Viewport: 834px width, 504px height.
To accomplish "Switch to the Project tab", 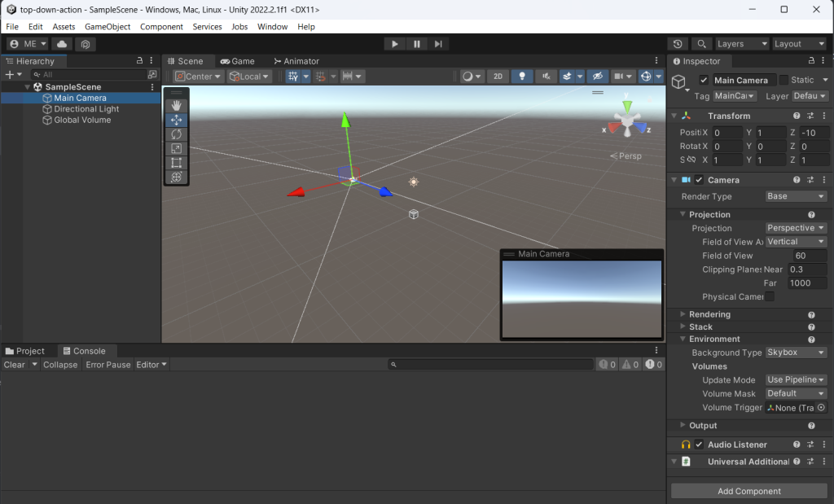I will click(x=24, y=351).
